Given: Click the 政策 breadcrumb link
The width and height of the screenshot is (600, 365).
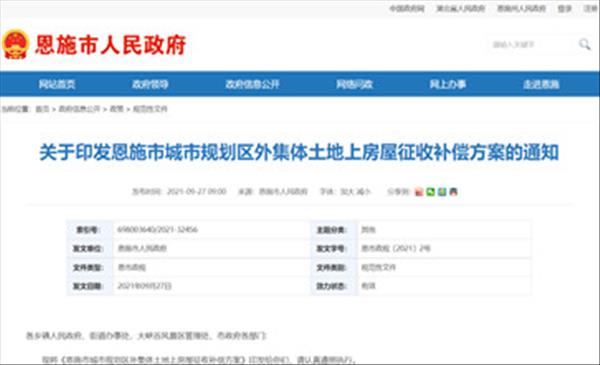Looking at the screenshot, I should pyautogui.click(x=116, y=109).
